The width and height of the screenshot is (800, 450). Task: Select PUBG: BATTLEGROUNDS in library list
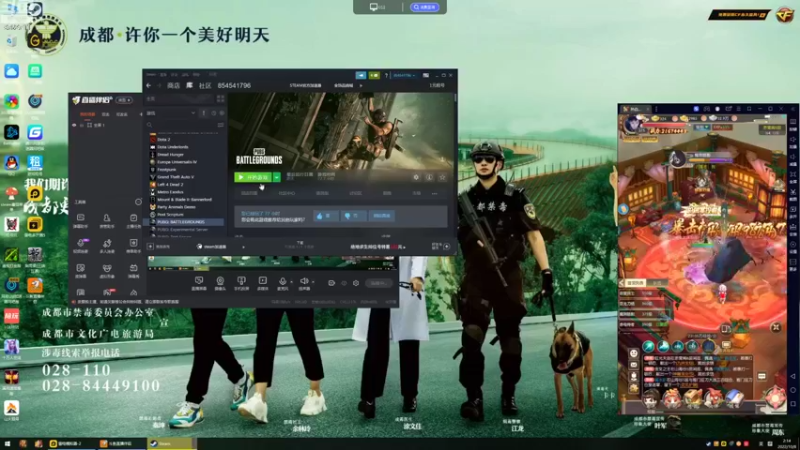[x=186, y=222]
